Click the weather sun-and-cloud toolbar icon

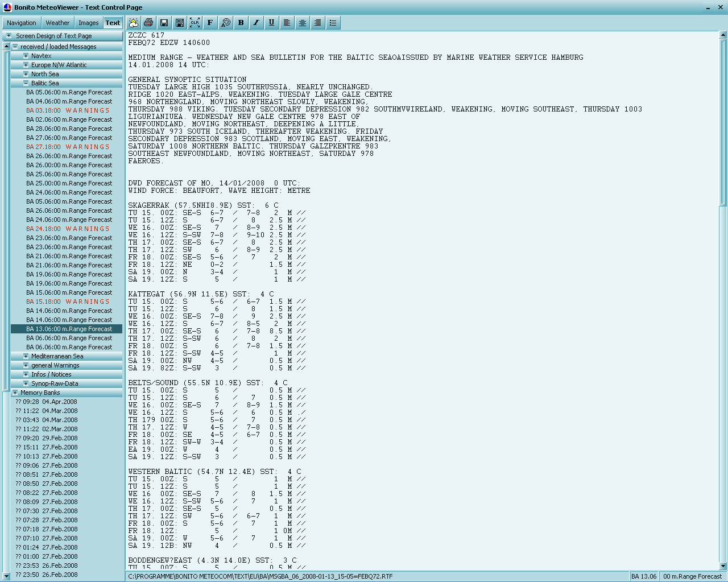134,23
